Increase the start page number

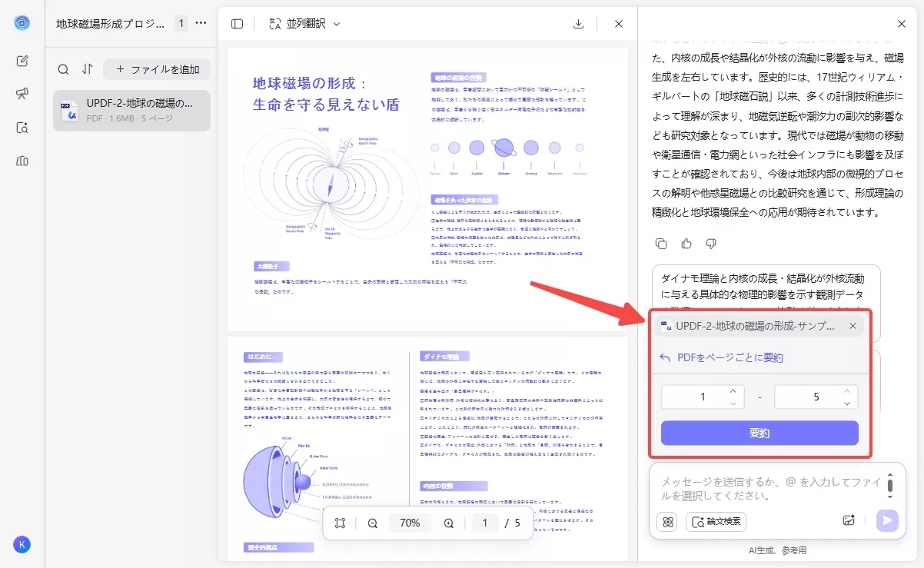pos(733,391)
